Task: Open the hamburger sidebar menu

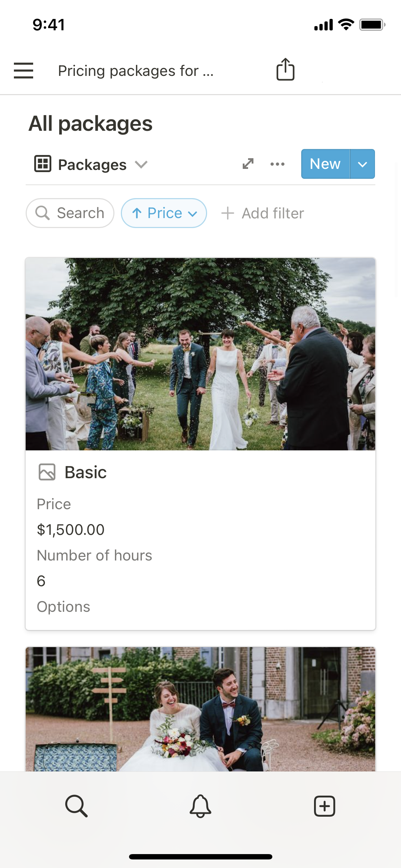Action: [x=24, y=70]
